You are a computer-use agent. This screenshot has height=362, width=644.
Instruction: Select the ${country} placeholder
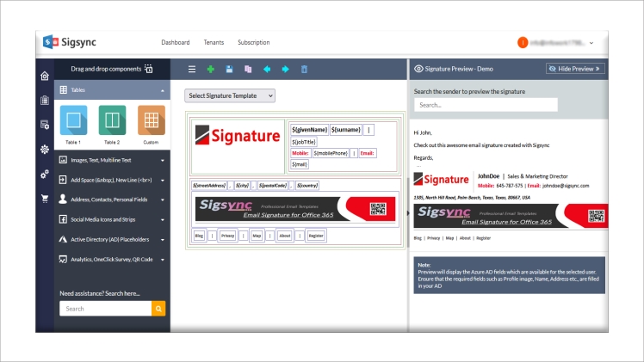click(x=307, y=186)
